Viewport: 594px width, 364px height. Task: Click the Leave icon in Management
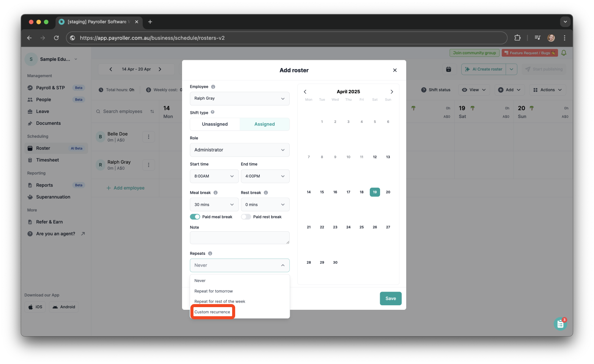pos(30,111)
